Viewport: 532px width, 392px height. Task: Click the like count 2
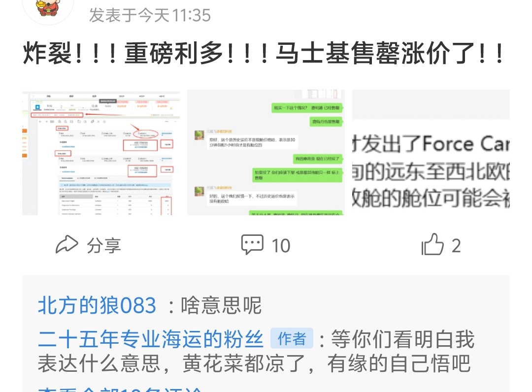pos(456,246)
